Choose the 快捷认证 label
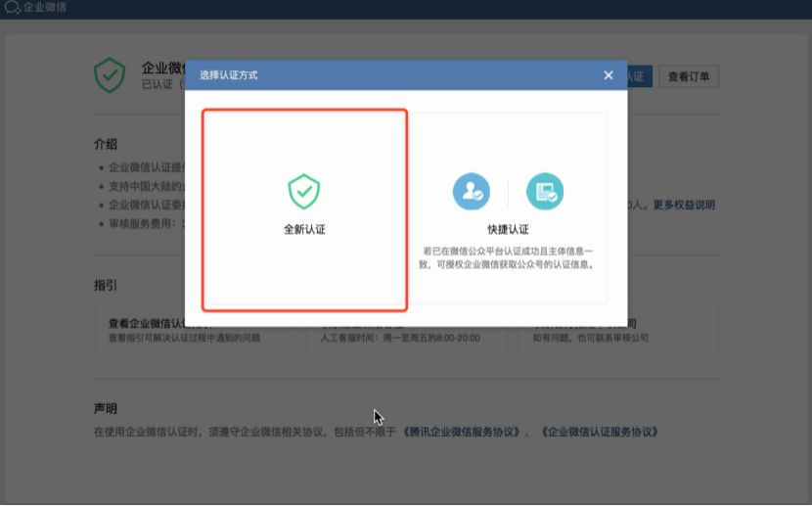 508,230
